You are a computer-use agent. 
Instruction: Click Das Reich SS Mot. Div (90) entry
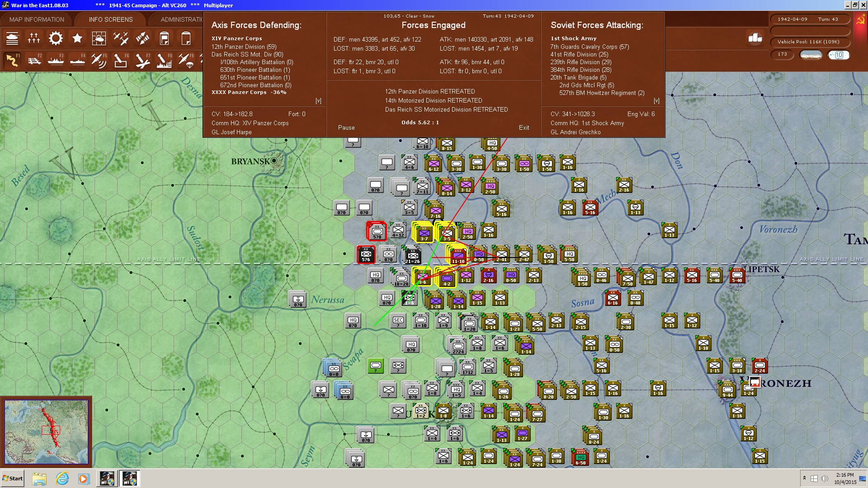[x=247, y=54]
